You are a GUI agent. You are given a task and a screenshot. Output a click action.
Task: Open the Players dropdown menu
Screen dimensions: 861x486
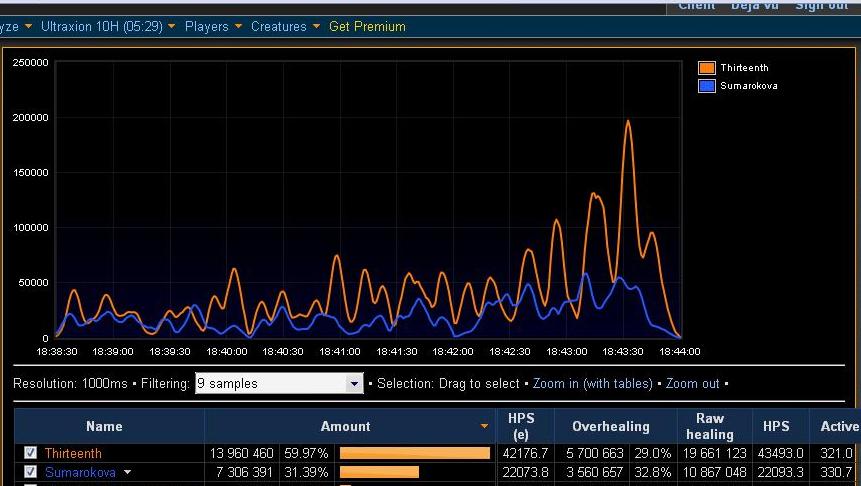pyautogui.click(x=213, y=26)
